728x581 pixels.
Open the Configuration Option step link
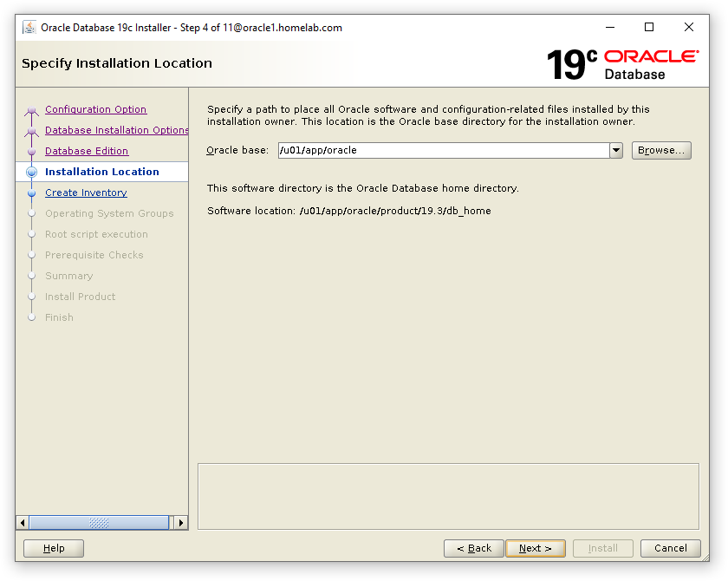tap(95, 109)
